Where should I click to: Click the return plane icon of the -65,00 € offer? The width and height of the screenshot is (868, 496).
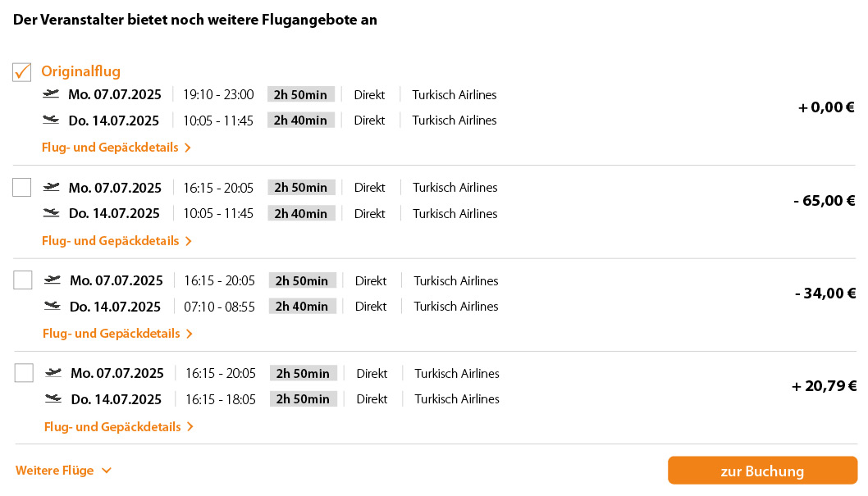(x=52, y=213)
